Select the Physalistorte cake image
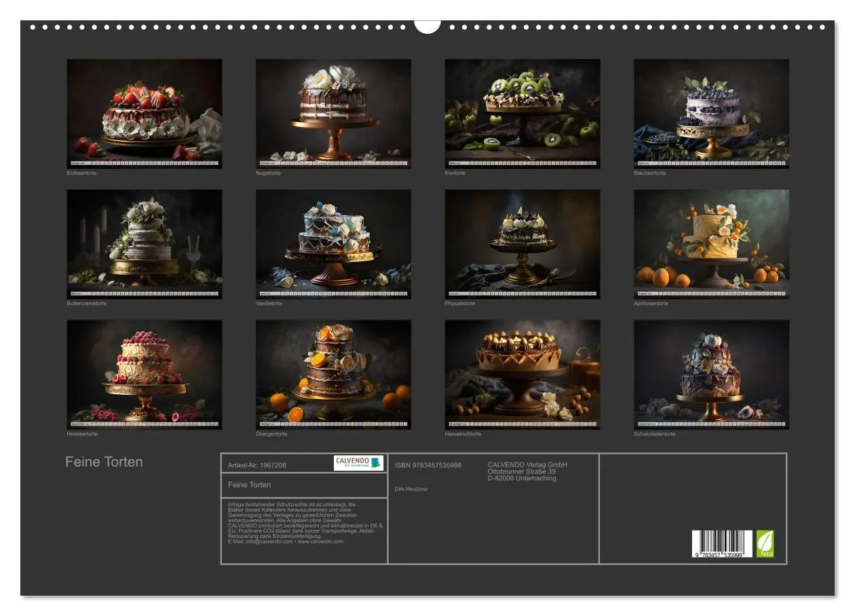 (522, 244)
